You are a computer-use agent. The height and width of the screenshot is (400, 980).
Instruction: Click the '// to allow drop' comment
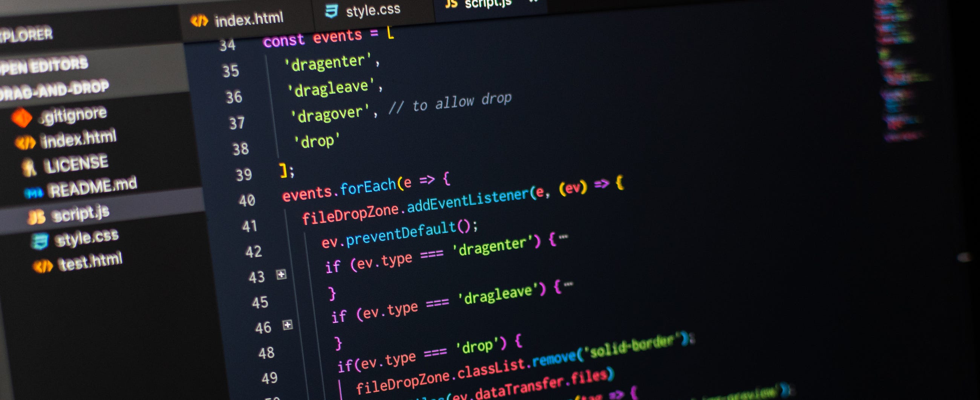click(450, 103)
